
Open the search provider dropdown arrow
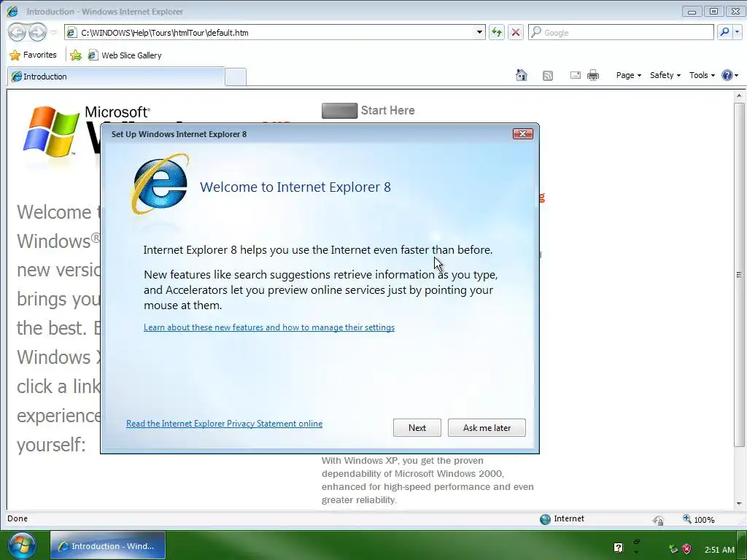click(738, 32)
